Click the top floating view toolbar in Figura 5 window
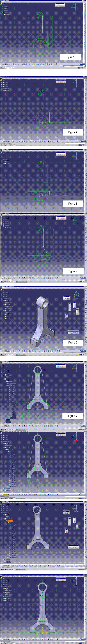 tap(67, 298)
